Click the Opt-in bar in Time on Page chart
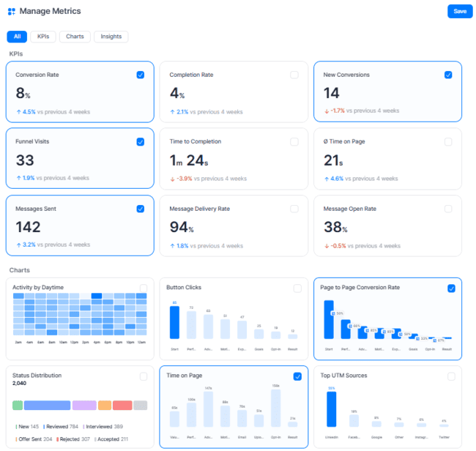 click(x=275, y=409)
